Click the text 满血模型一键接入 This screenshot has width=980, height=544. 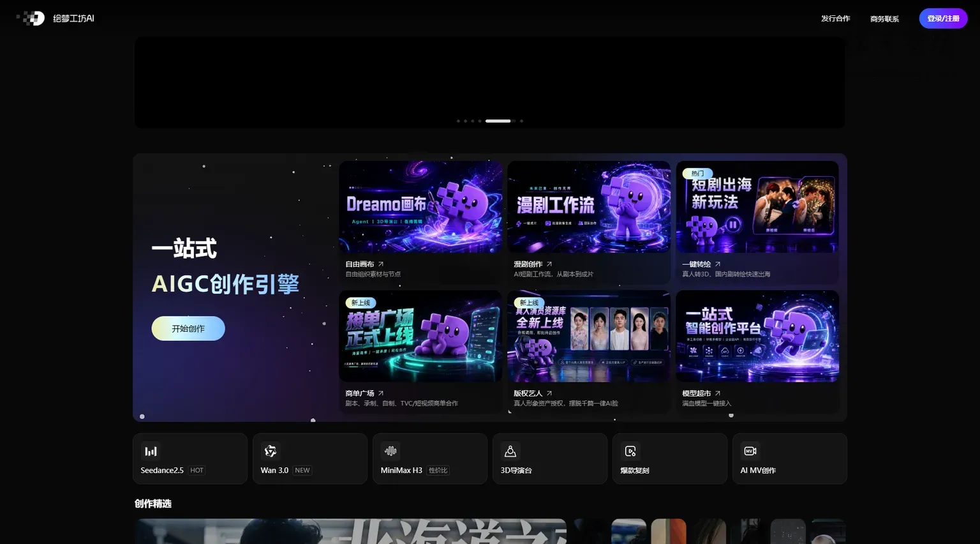pyautogui.click(x=706, y=404)
